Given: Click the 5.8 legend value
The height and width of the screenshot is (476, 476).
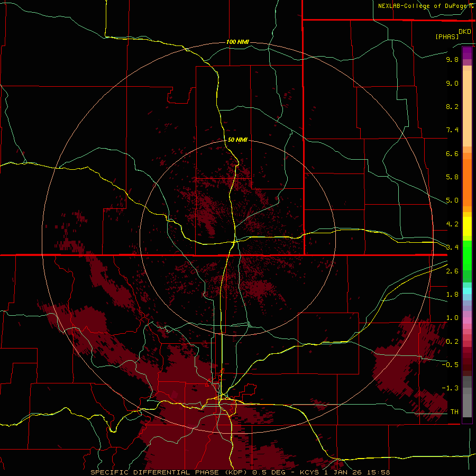Looking at the screenshot, I should (452, 177).
